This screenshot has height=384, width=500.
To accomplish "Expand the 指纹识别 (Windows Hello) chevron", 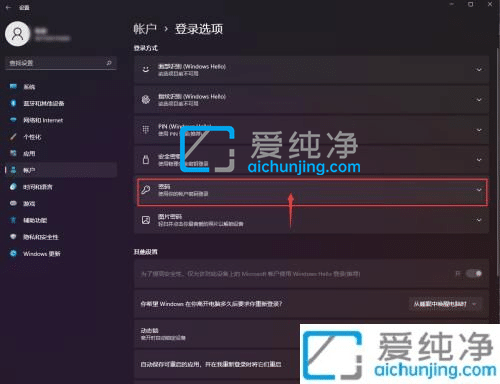I will pyautogui.click(x=479, y=100).
